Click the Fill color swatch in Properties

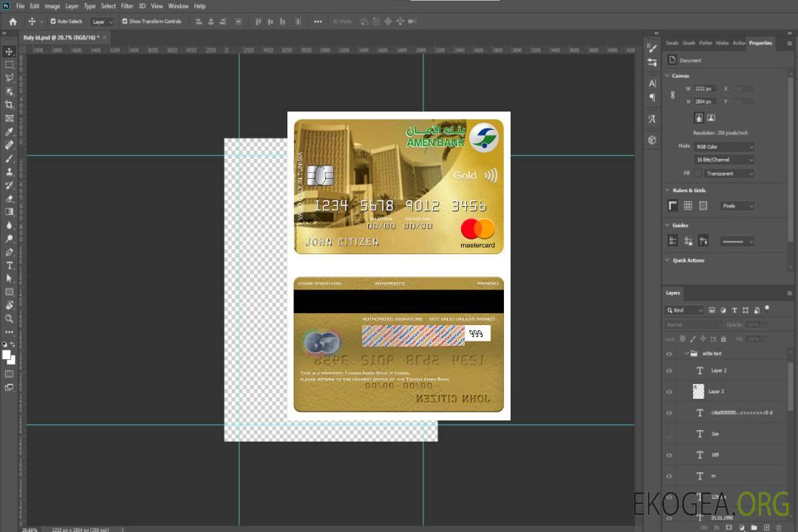(x=698, y=173)
